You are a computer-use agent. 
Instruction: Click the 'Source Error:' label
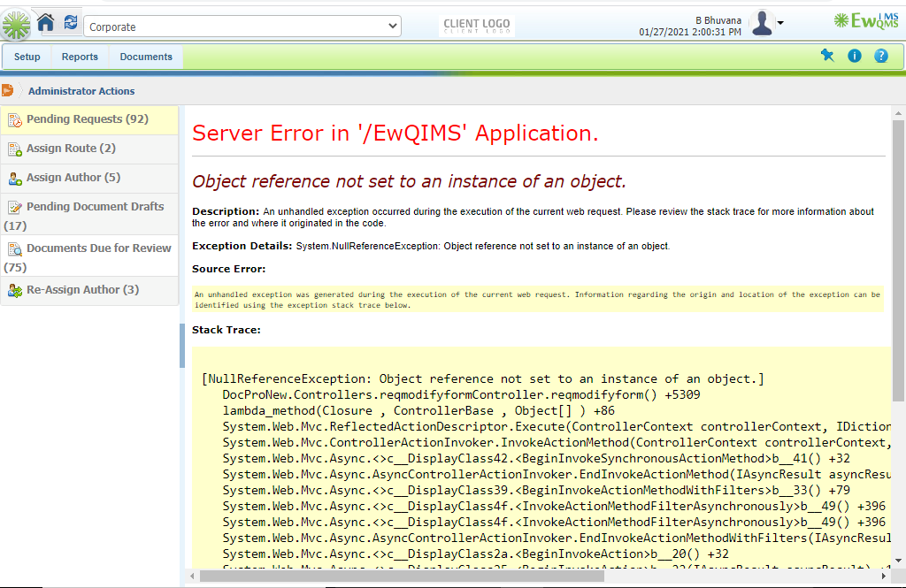[x=229, y=269]
